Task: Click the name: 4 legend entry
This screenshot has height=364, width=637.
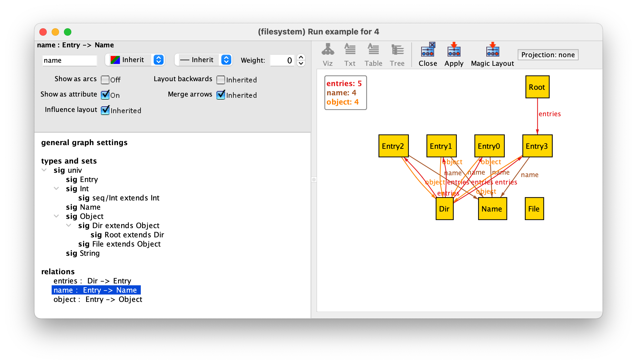Action: click(341, 93)
